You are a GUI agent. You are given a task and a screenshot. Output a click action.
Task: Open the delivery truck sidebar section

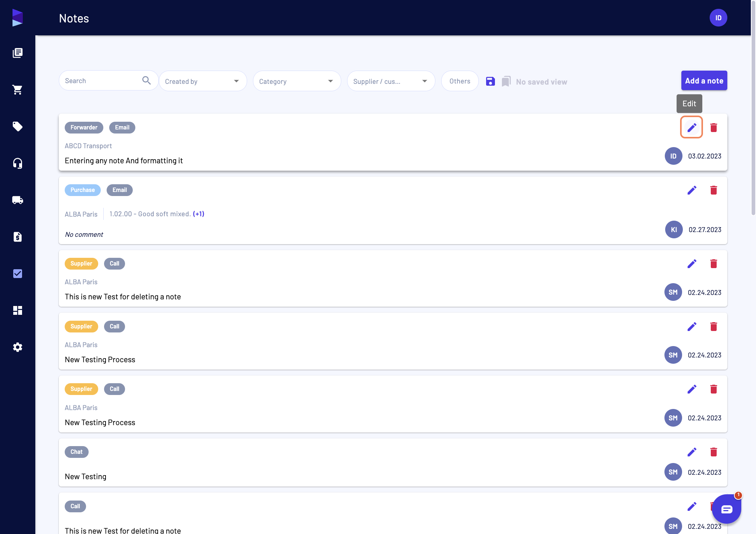(17, 200)
